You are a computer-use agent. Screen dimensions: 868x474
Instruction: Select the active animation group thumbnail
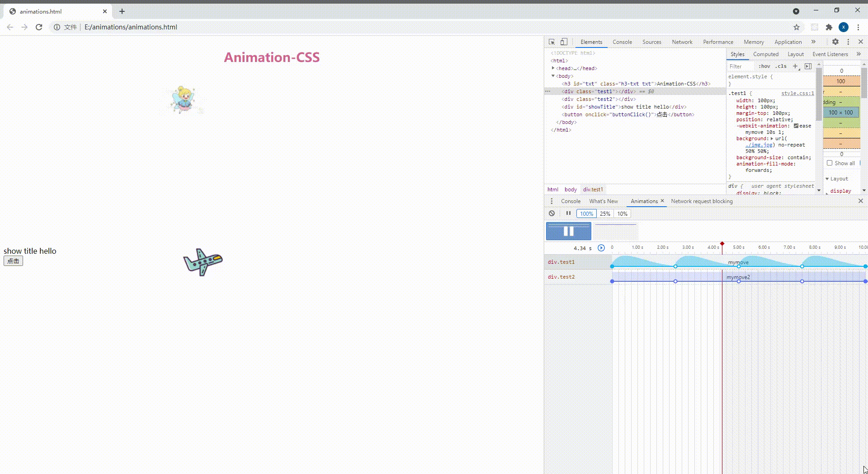(x=569, y=231)
